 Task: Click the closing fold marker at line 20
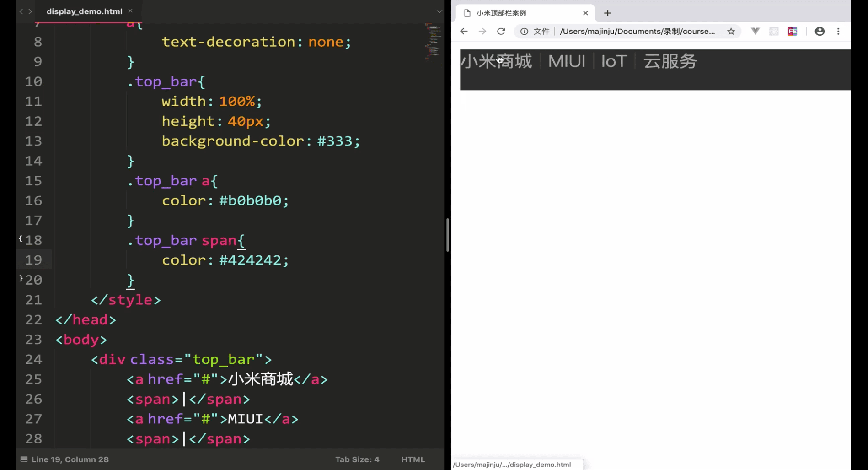point(21,278)
